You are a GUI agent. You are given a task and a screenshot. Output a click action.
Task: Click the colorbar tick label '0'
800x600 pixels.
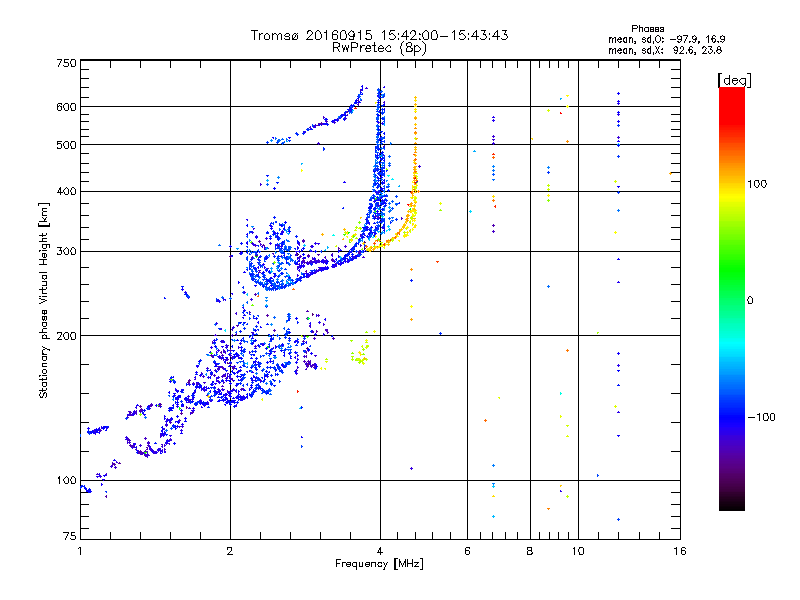point(750,301)
